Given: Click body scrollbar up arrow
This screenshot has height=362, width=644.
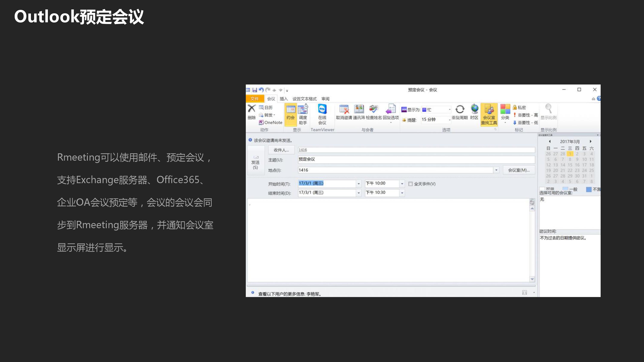Looking at the screenshot, I should 532,208.
